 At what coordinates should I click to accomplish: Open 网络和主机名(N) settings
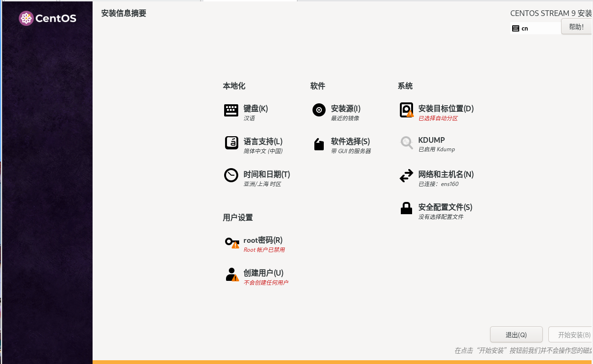(x=446, y=174)
